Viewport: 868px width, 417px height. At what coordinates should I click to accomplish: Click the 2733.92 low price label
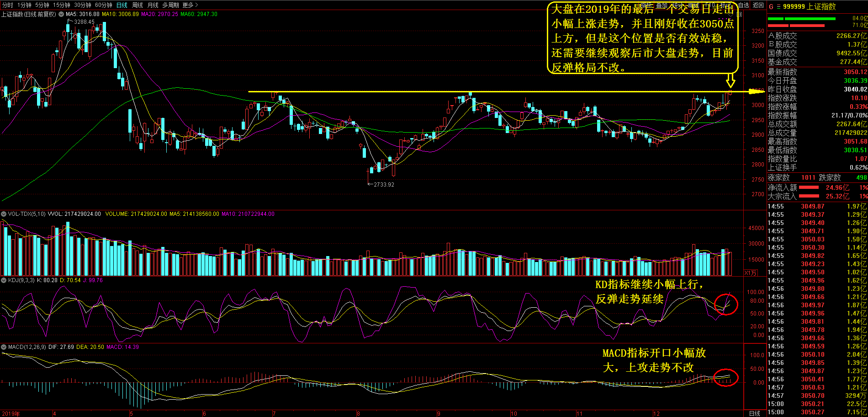(x=384, y=185)
